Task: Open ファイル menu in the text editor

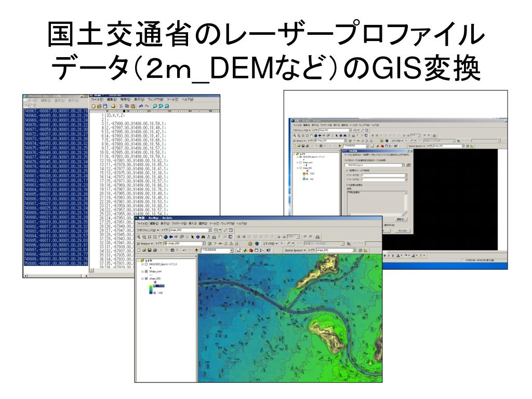Action: click(97, 99)
